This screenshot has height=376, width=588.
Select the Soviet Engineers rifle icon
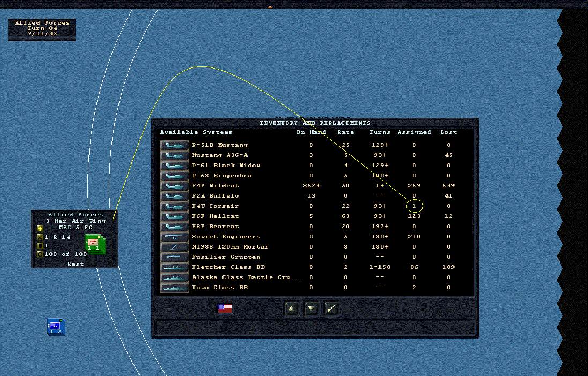174,237
